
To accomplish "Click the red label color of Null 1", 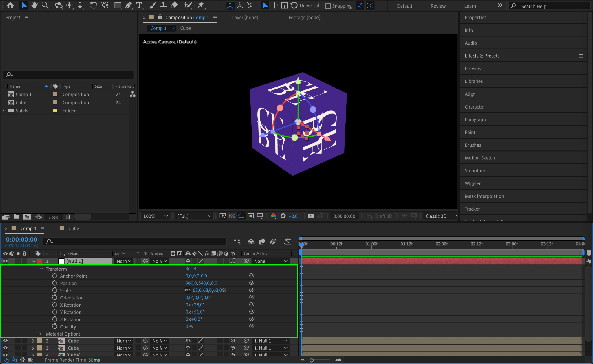I will 40,261.
